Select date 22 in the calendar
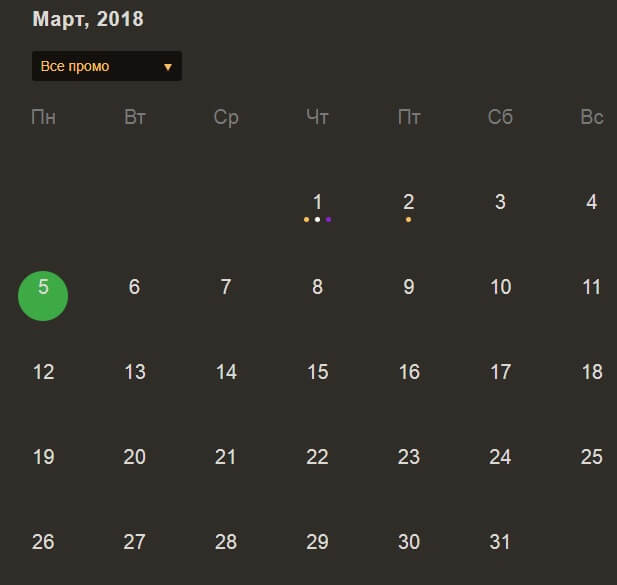 click(317, 457)
